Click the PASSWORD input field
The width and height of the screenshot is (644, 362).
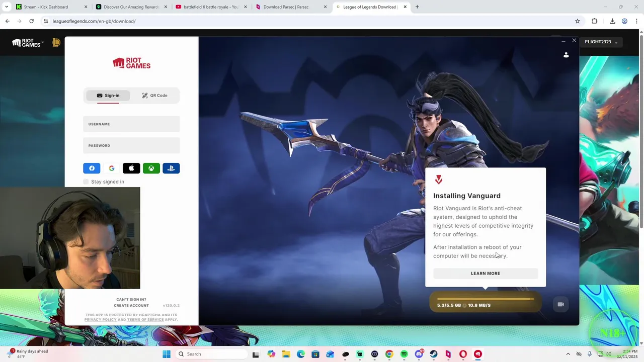click(x=131, y=146)
